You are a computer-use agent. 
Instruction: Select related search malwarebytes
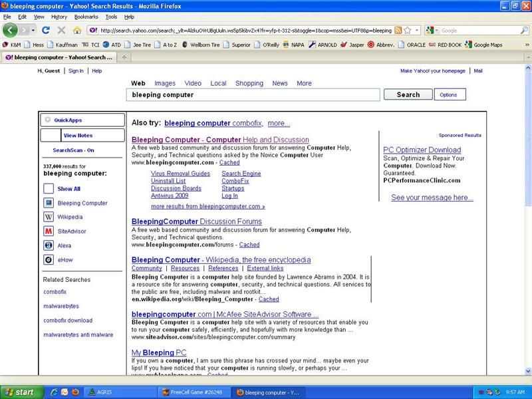(x=61, y=306)
